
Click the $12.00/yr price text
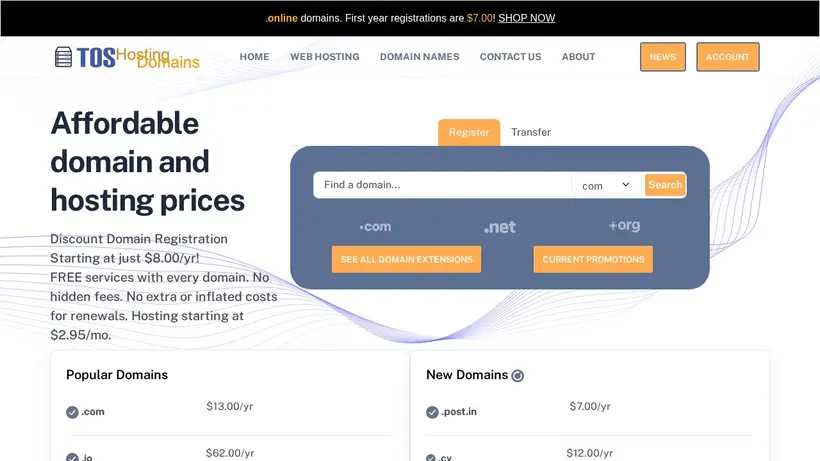click(x=589, y=453)
